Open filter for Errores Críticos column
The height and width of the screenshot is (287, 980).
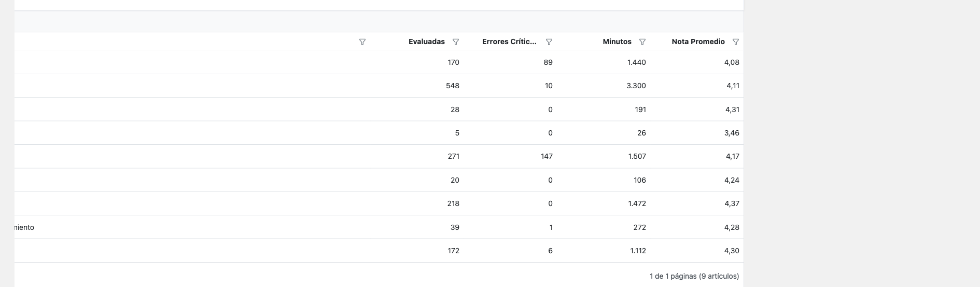549,42
